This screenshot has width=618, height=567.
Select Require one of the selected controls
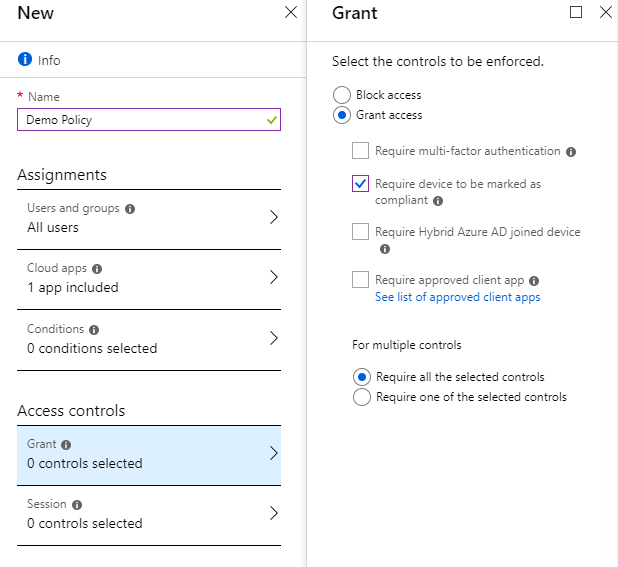362,397
